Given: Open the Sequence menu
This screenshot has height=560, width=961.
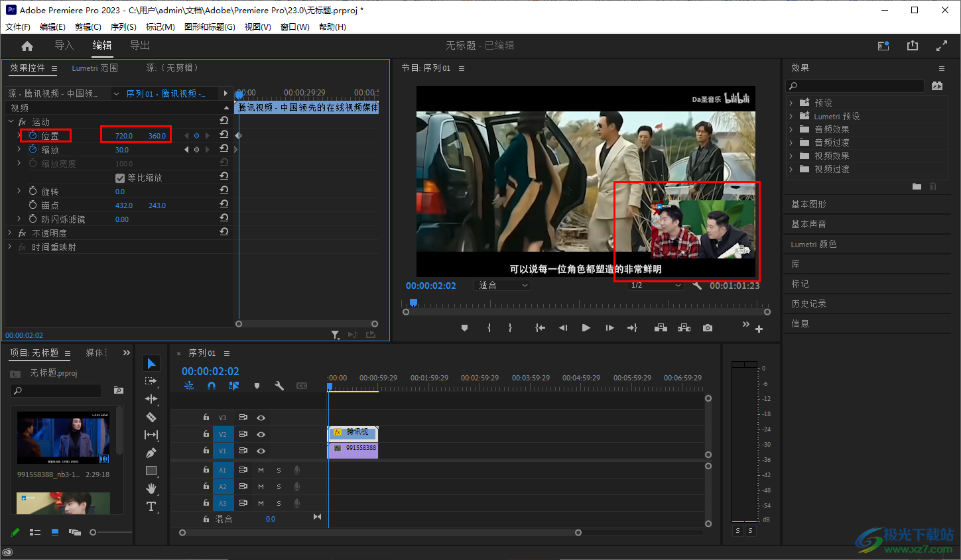Looking at the screenshot, I should click(123, 27).
